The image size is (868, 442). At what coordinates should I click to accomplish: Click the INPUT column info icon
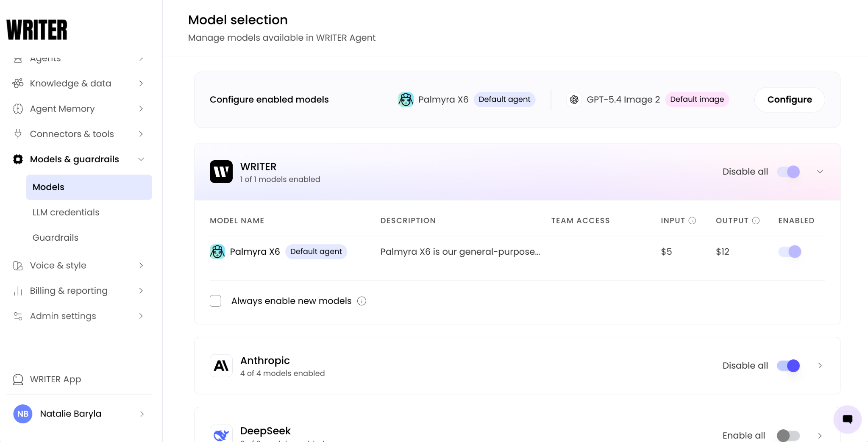pos(692,220)
